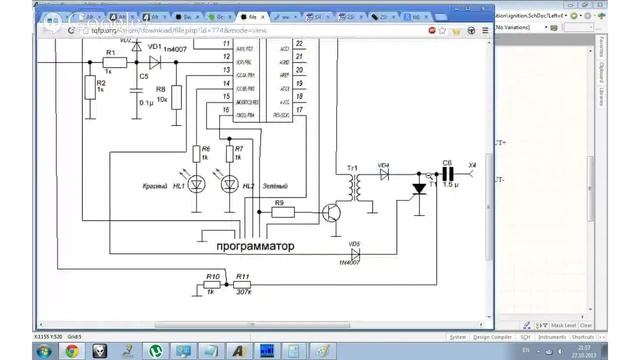The width and height of the screenshot is (640, 360).
Task: Click the green back-navigation icon in Altium
Action: point(574,16)
